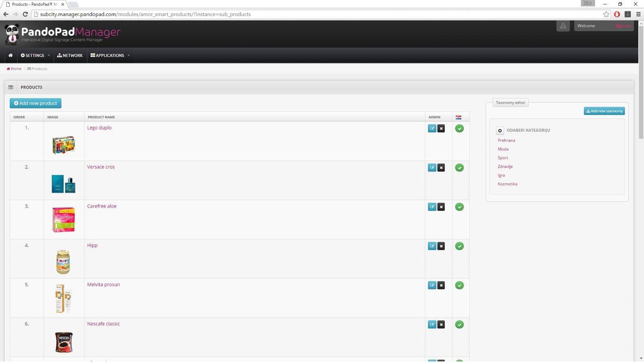Click the Lego duplo product thumbnail
Viewport: 644px width, 362px height.
click(64, 145)
